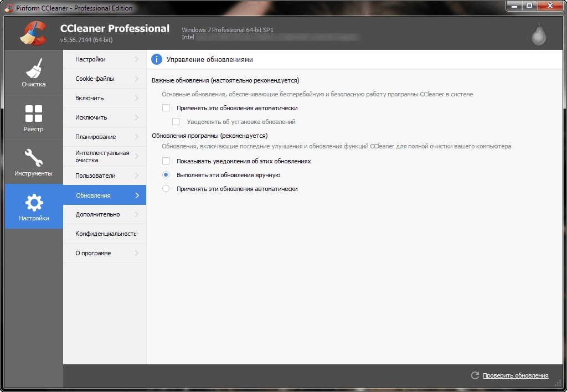Open the Планирование menu item
Image resolution: width=567 pixels, height=392 pixels.
coord(105,137)
